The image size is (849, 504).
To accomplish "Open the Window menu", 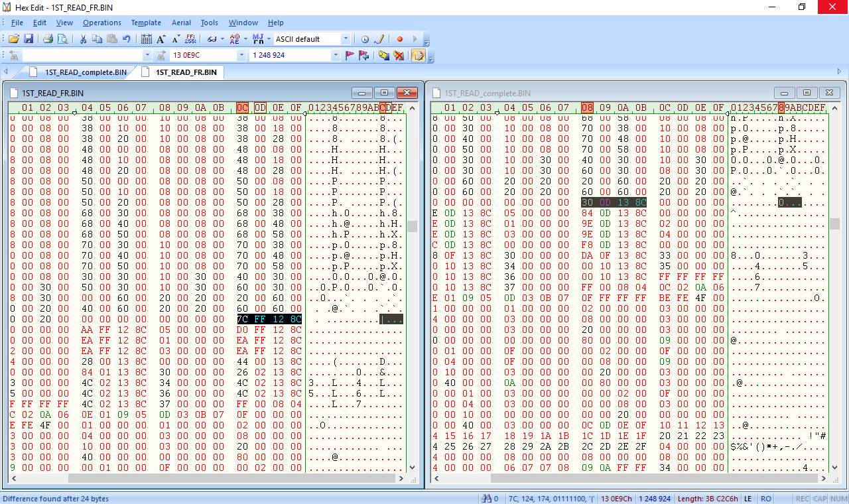I will 243,23.
